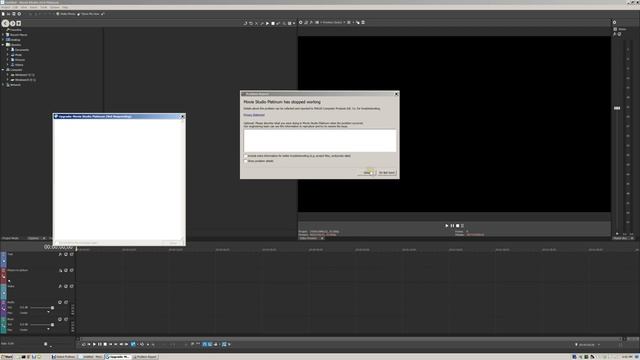Click the Explorer back arrow button
The height and width of the screenshot is (360, 640).
(x=5, y=23)
